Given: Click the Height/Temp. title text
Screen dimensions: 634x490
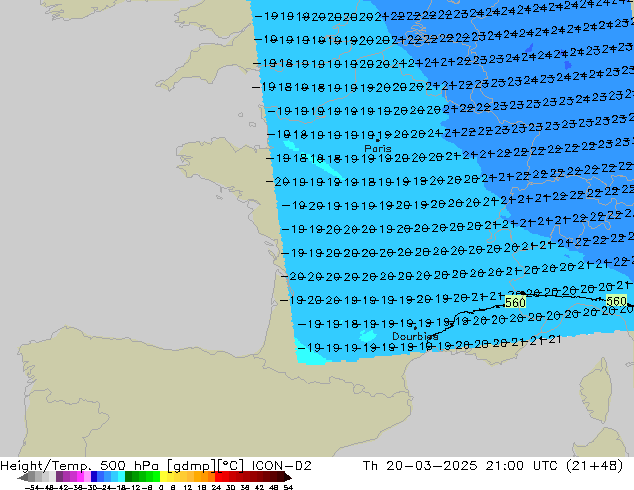Looking at the screenshot, I should pyautogui.click(x=46, y=466).
